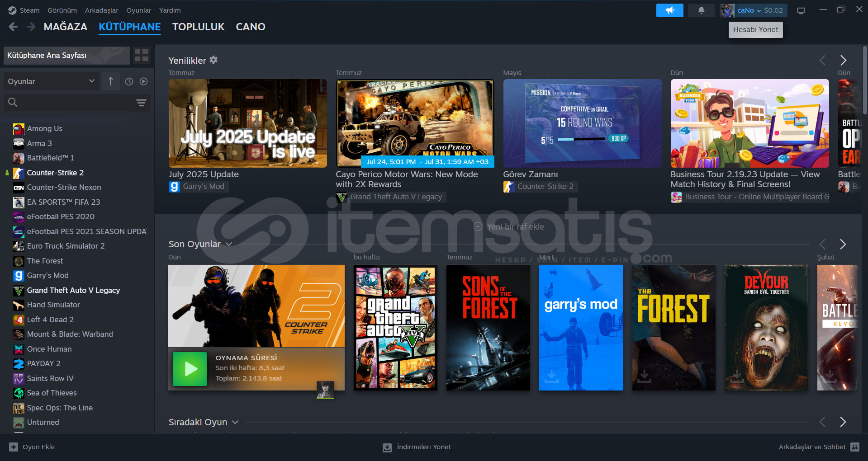Open the Görev Zamanı mission thumbnail

(582, 123)
